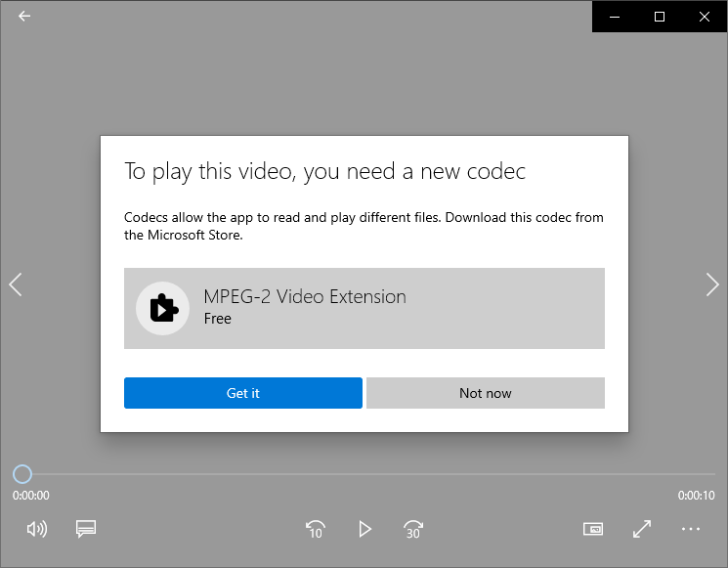Minimize the player window
The width and height of the screenshot is (728, 568).
615,17
